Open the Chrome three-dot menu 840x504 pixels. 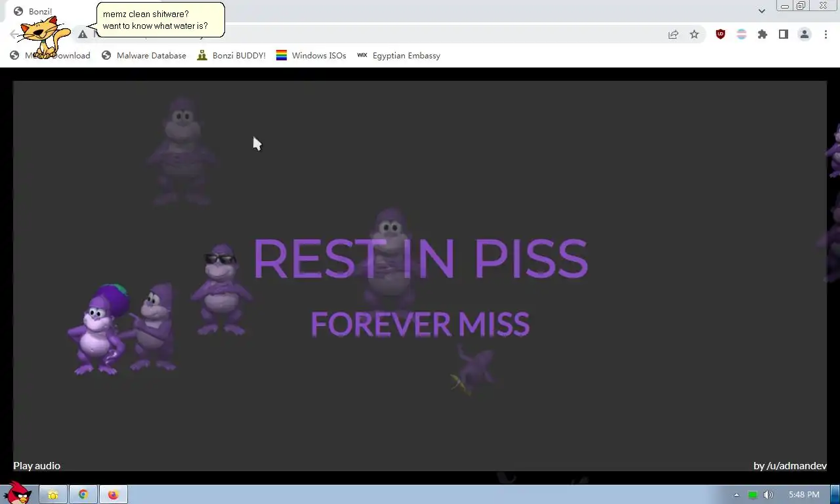pos(826,35)
